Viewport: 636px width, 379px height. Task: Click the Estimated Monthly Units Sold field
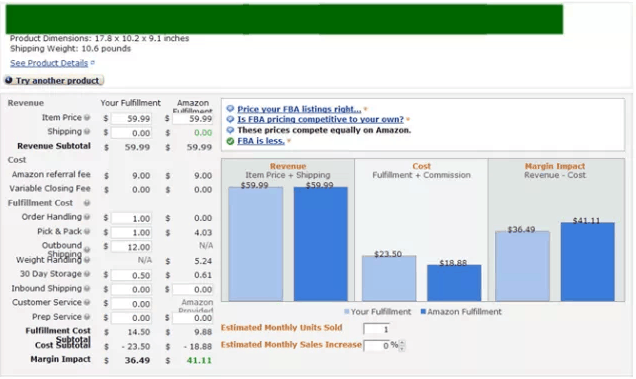[377, 329]
